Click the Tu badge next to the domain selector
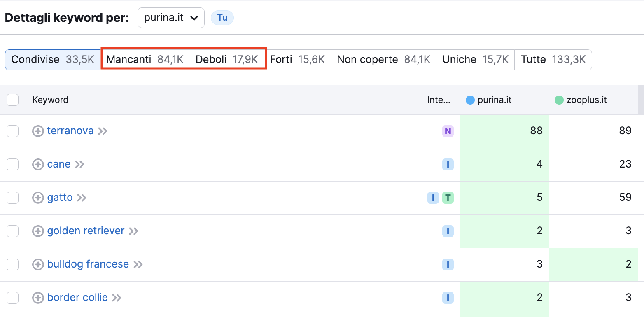The image size is (644, 317). [x=222, y=18]
